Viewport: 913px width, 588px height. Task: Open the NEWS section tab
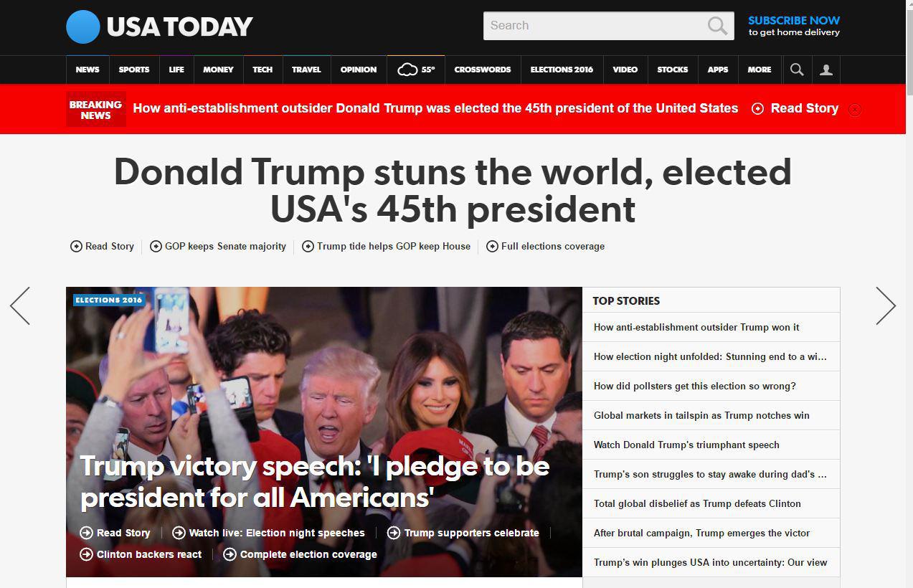point(87,70)
